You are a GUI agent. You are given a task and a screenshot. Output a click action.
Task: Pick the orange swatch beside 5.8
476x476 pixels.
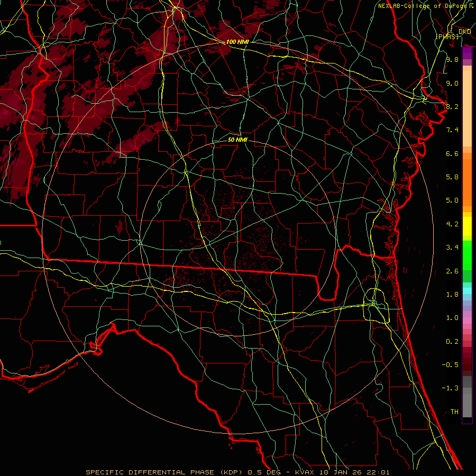pyautogui.click(x=467, y=177)
